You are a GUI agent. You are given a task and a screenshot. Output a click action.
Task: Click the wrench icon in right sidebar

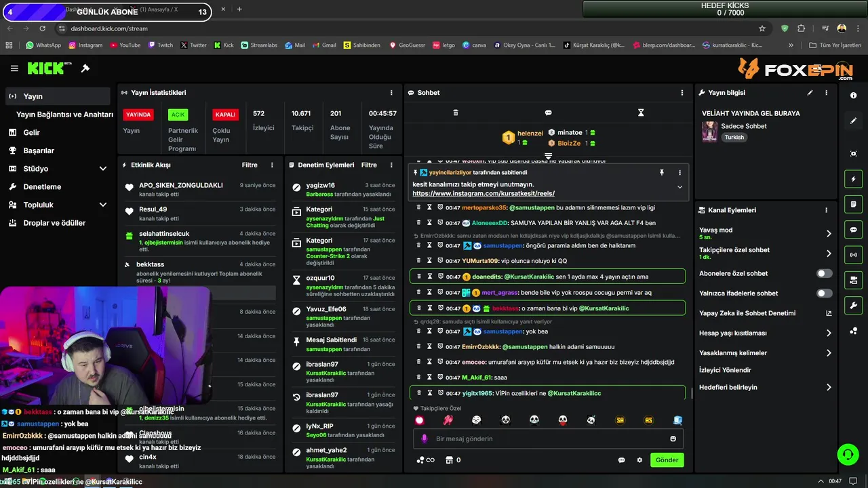pos(854,305)
